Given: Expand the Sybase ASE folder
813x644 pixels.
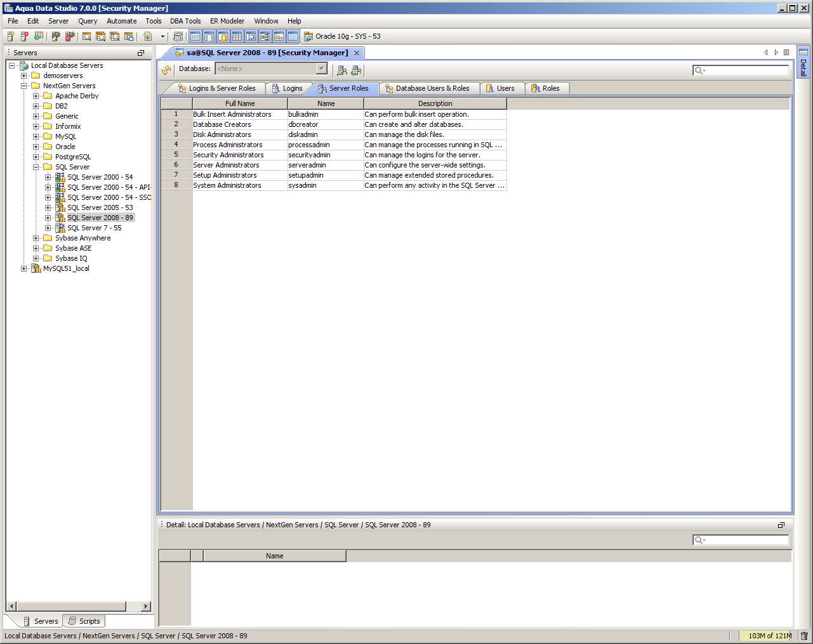Looking at the screenshot, I should (x=36, y=248).
